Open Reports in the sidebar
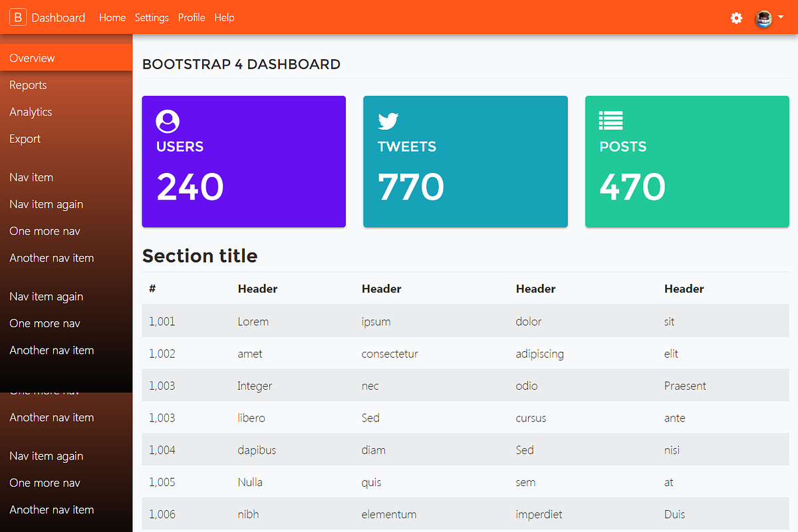Image resolution: width=798 pixels, height=532 pixels. [x=28, y=85]
